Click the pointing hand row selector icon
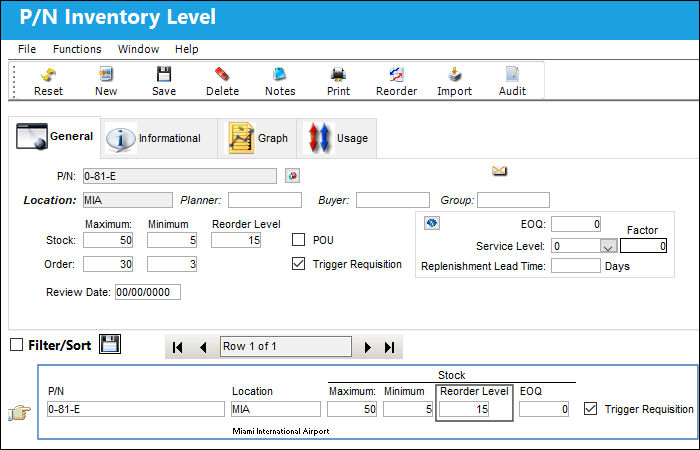This screenshot has height=450, width=700. coord(19,412)
